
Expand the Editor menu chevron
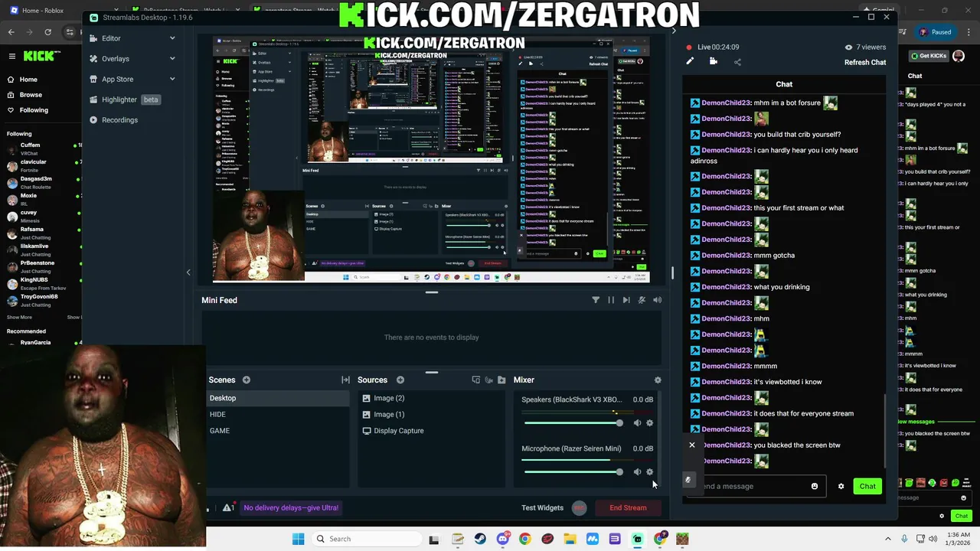click(x=172, y=38)
